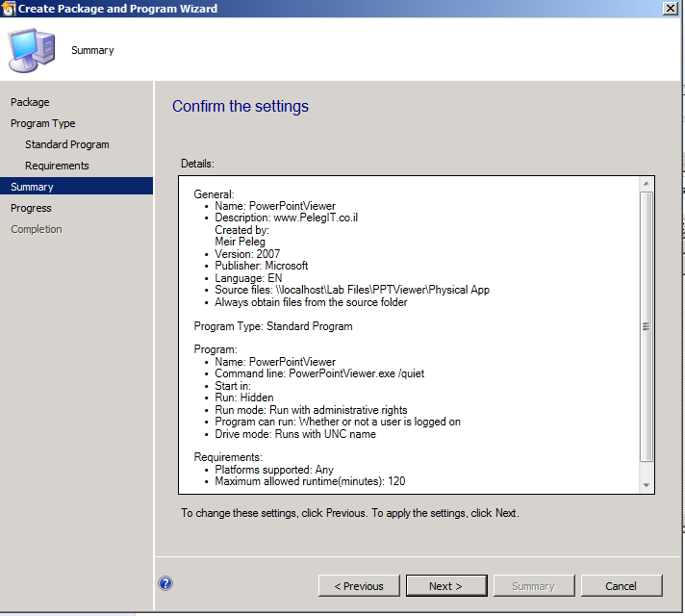The image size is (685, 616).
Task: Click the disabled Summary button
Action: click(x=534, y=586)
